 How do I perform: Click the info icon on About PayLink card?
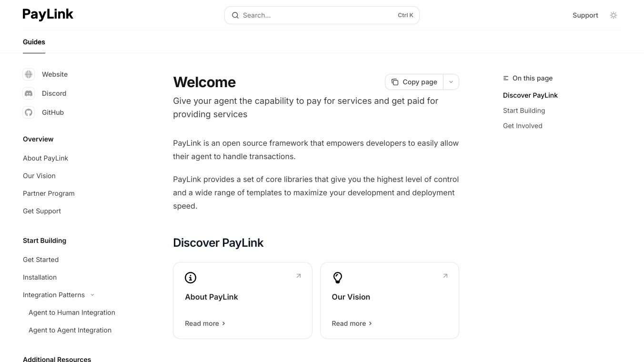(191, 278)
